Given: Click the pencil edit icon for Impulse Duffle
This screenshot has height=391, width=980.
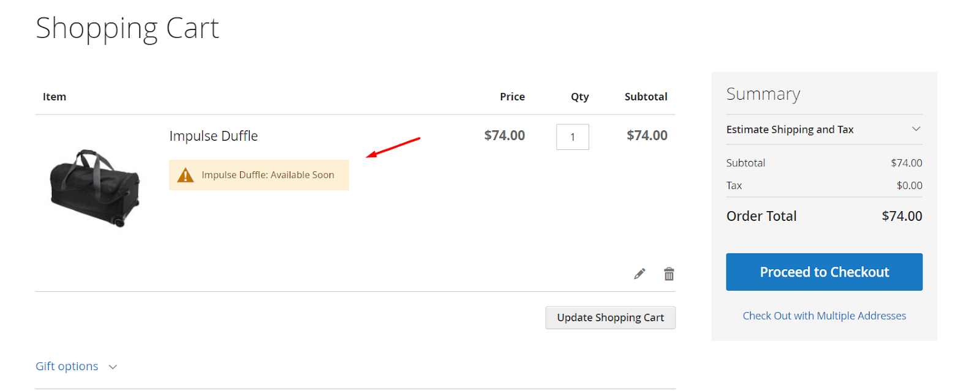Looking at the screenshot, I should [x=639, y=274].
